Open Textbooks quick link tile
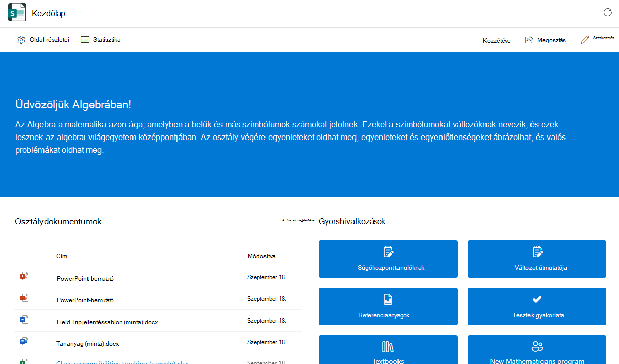This screenshot has height=364, width=619. point(388,350)
